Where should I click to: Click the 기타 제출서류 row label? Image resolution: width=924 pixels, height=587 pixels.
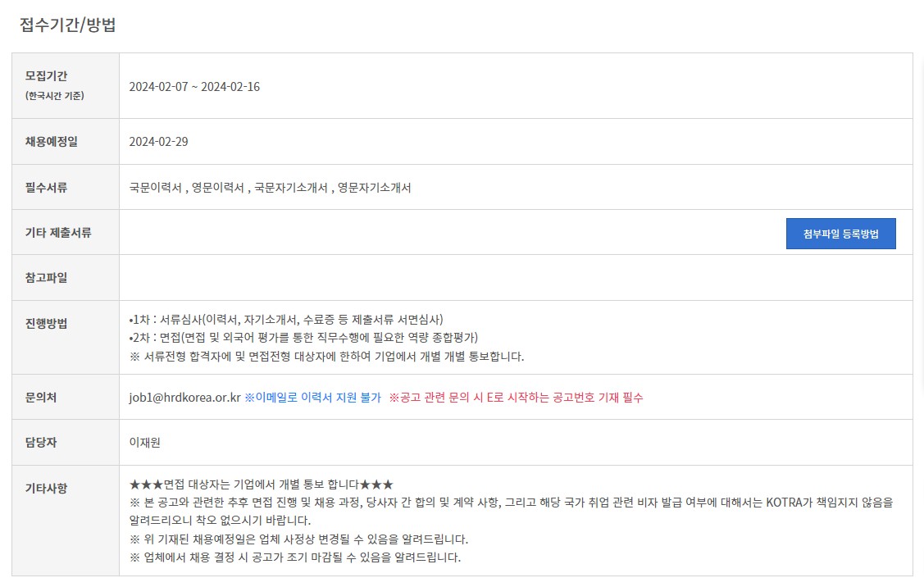pos(58,232)
